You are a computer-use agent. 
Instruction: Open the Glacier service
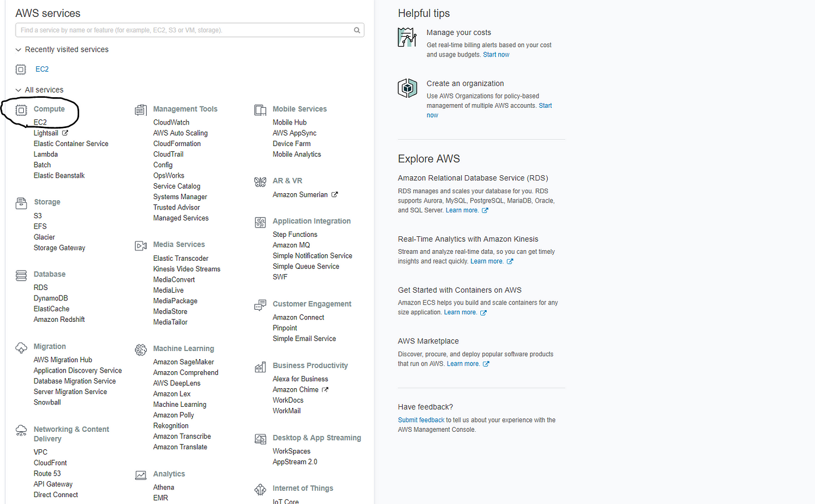coord(44,237)
